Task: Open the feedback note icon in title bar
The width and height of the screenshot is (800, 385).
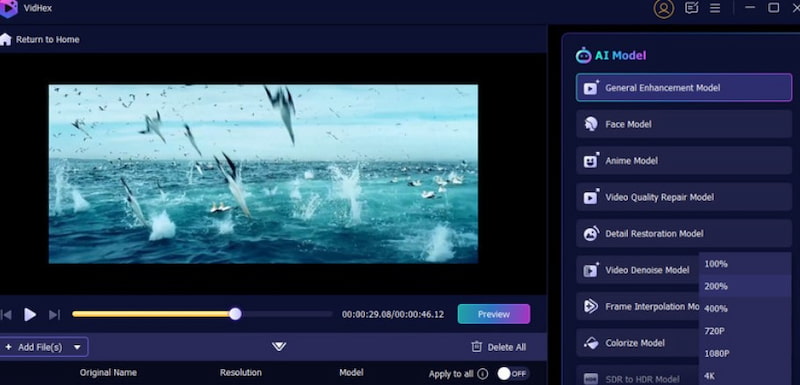Action: point(692,8)
